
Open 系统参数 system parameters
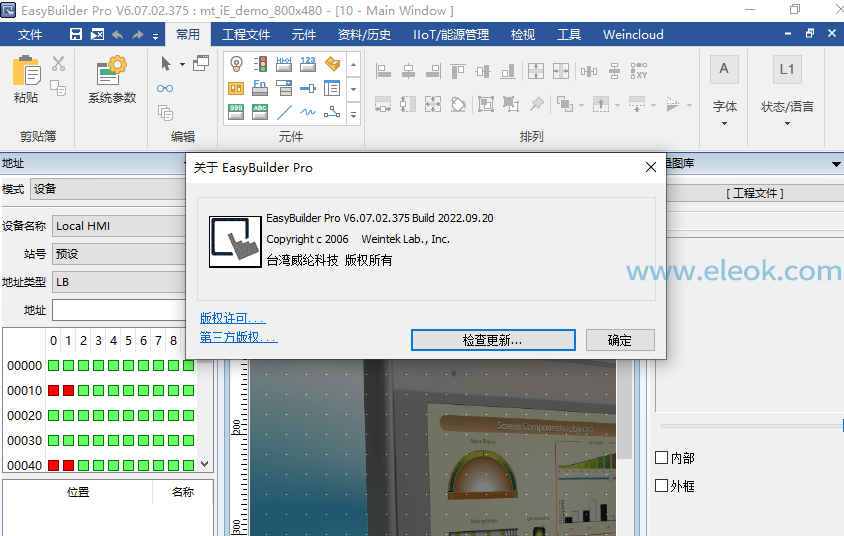112,79
